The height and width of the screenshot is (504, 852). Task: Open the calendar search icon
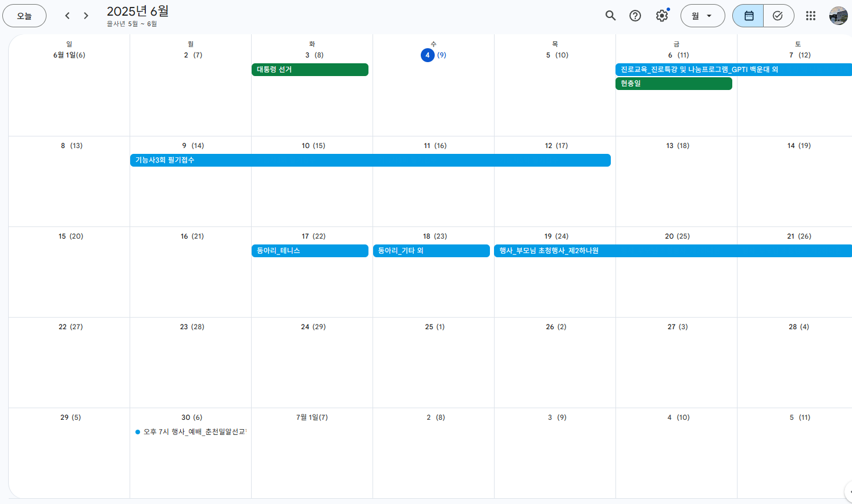[x=610, y=16]
